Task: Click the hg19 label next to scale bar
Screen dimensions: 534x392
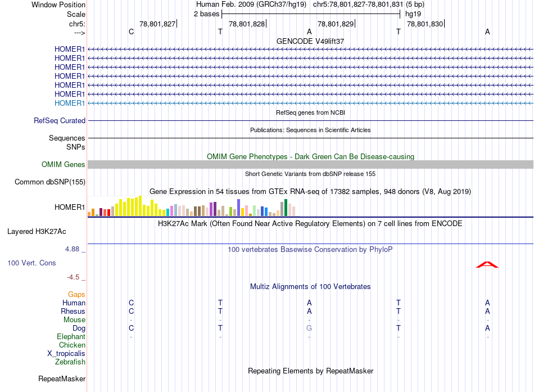Action: pyautogui.click(x=413, y=14)
